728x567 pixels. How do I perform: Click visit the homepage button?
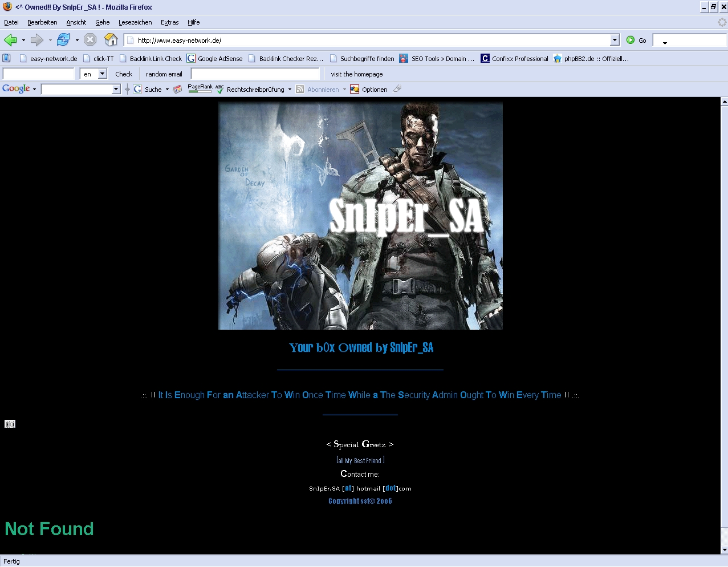pos(357,74)
